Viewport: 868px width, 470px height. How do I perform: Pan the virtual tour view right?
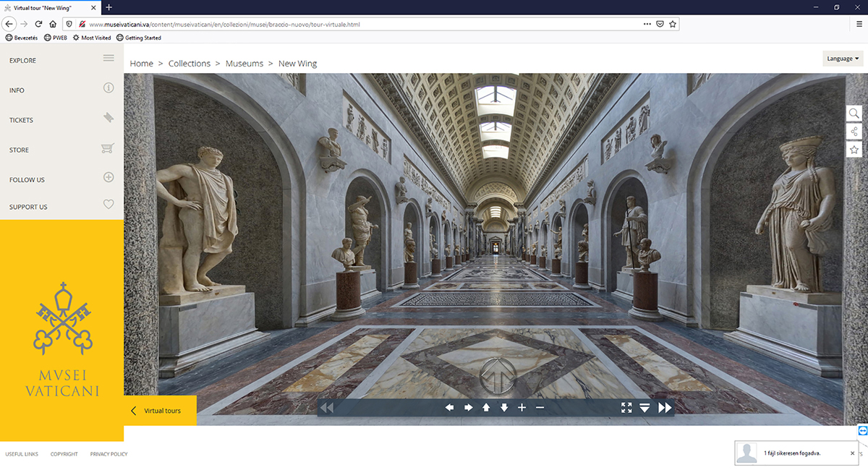(x=468, y=408)
